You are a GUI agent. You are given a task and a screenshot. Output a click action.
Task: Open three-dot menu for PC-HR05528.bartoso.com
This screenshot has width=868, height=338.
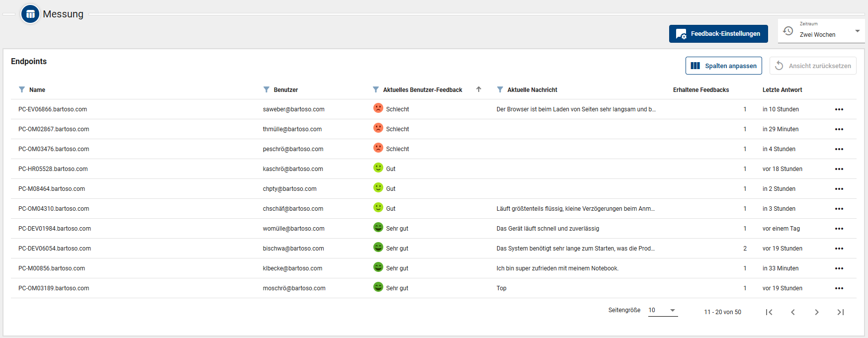pyautogui.click(x=839, y=169)
